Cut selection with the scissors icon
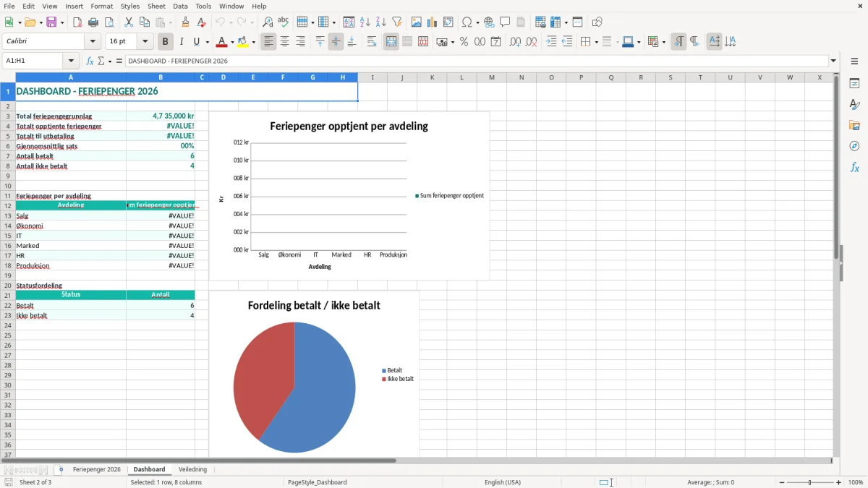The image size is (868, 488). tap(129, 22)
